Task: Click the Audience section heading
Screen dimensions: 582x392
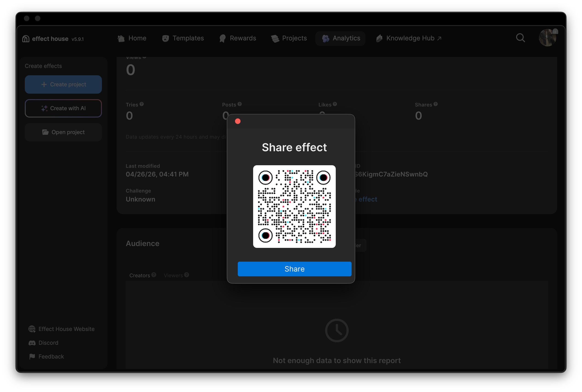Action: point(143,244)
